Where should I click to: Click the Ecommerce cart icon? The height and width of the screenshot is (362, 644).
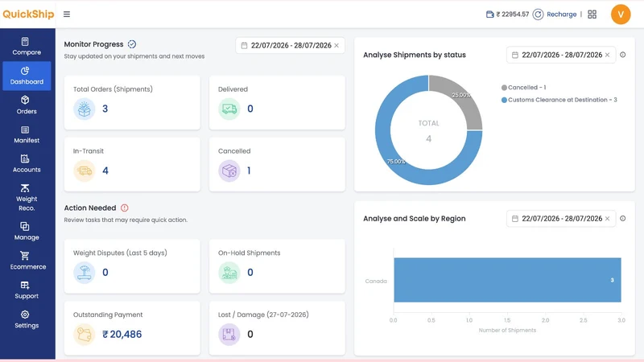(25, 256)
